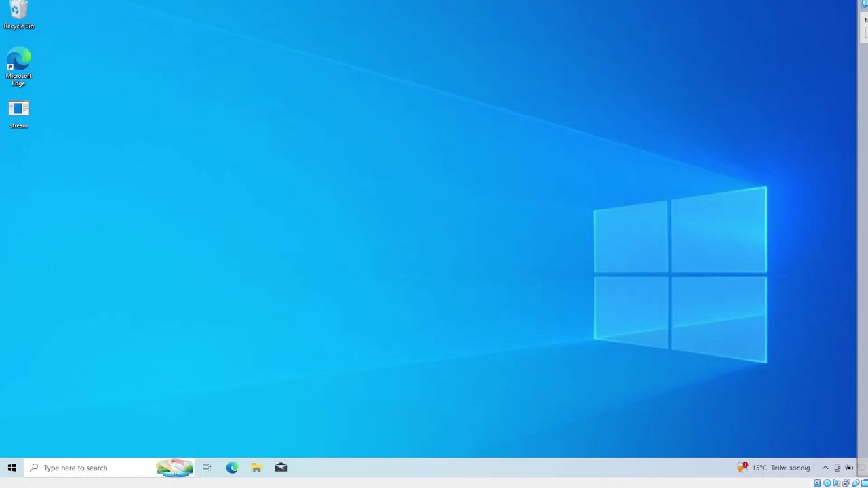Click the Meet Now tray icon
The width and height of the screenshot is (868, 488).
(837, 468)
